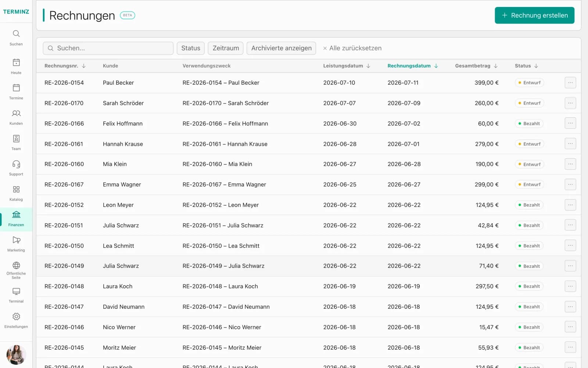Click amount 399,00 €
The height and width of the screenshot is (368, 588).
[x=487, y=83]
